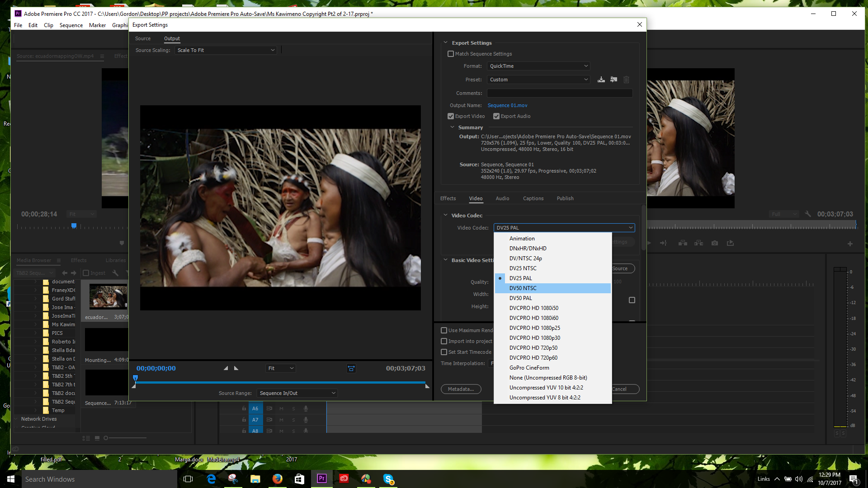Viewport: 868px width, 488px height.
Task: Click the Save Preset icon
Action: (601, 80)
